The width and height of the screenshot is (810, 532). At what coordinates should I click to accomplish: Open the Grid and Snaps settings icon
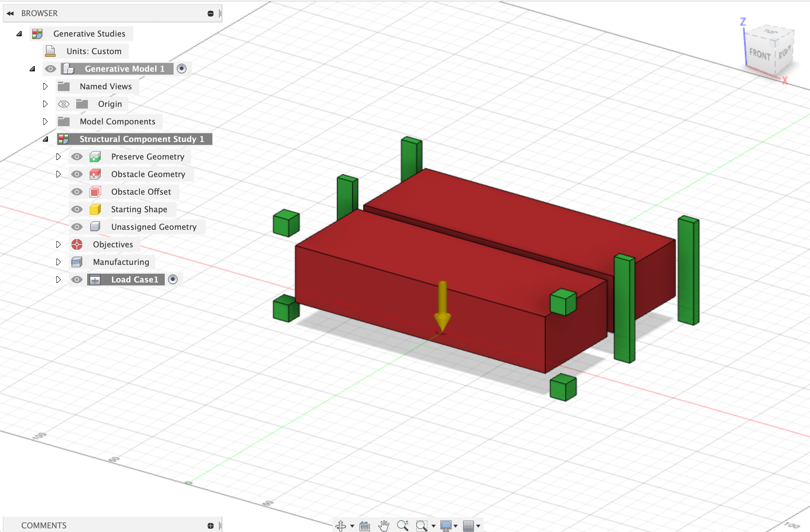point(470,526)
